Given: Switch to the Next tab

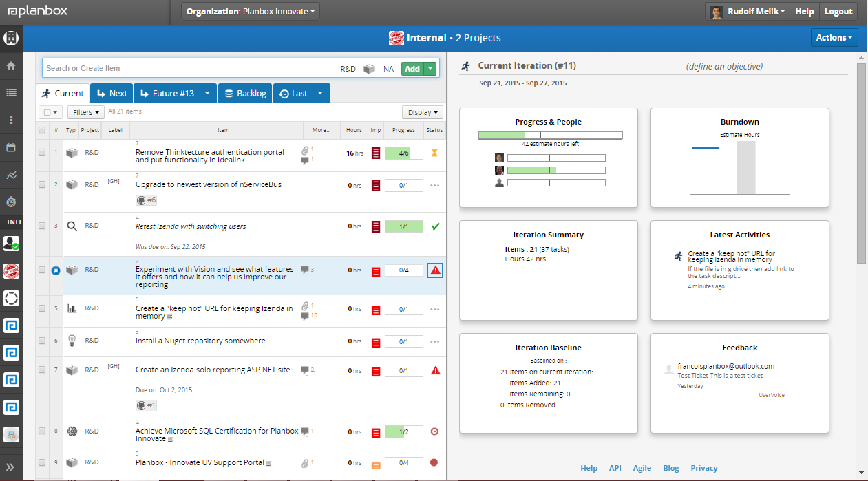Looking at the screenshot, I should [112, 94].
